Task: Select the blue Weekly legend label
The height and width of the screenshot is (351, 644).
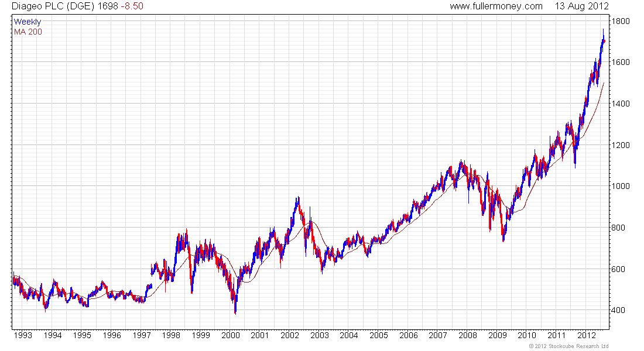Action: click(28, 22)
